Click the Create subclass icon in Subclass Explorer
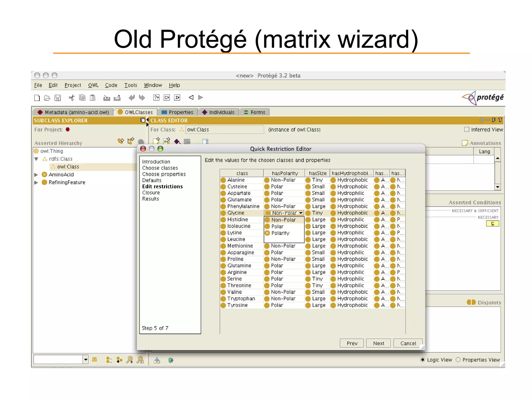This screenshot has height=399, width=532. (x=121, y=141)
